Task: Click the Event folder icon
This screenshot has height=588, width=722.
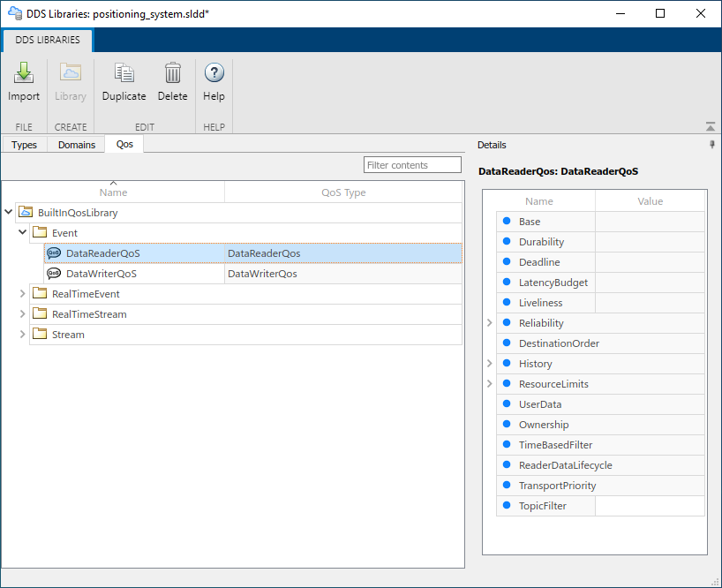Action: (x=39, y=232)
